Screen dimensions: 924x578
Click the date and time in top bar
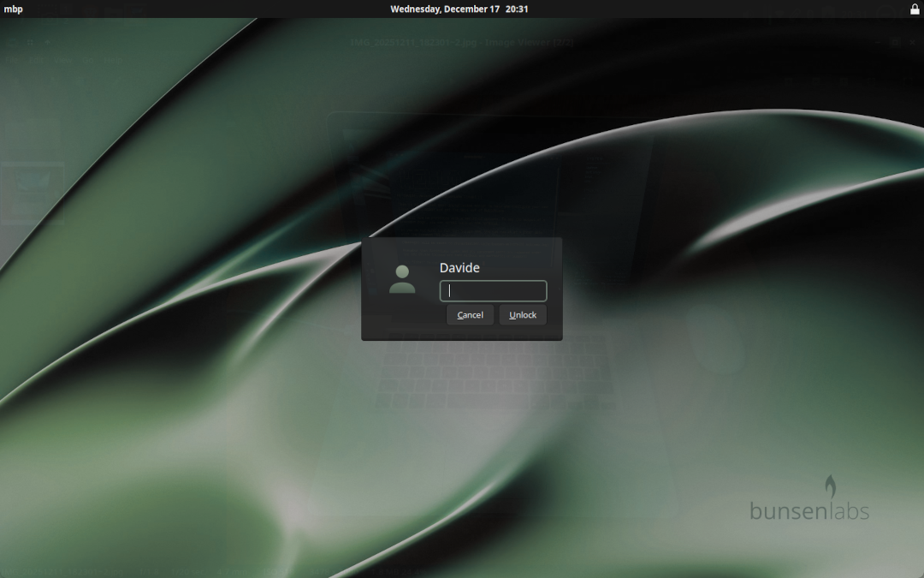[x=459, y=9]
